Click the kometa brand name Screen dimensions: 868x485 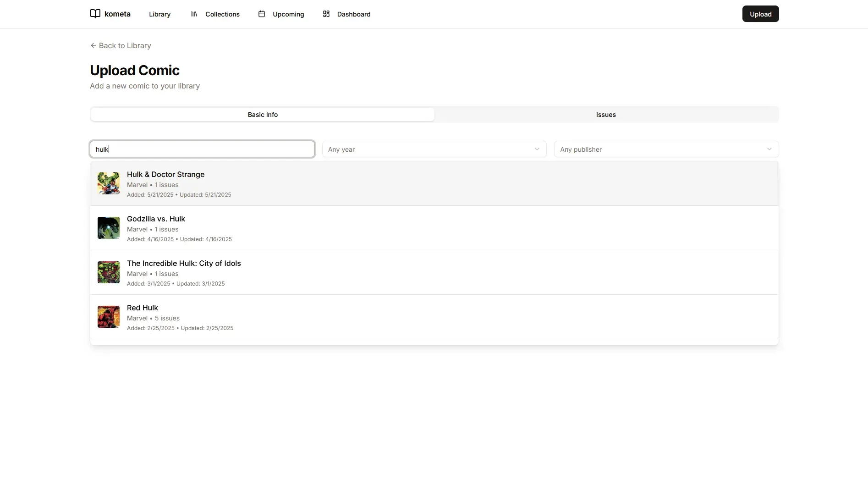[117, 14]
